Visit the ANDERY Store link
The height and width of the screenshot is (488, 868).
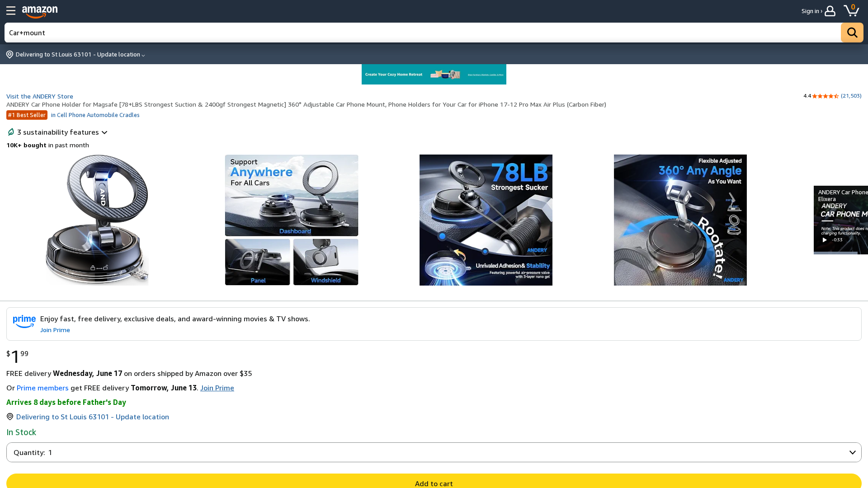click(40, 96)
